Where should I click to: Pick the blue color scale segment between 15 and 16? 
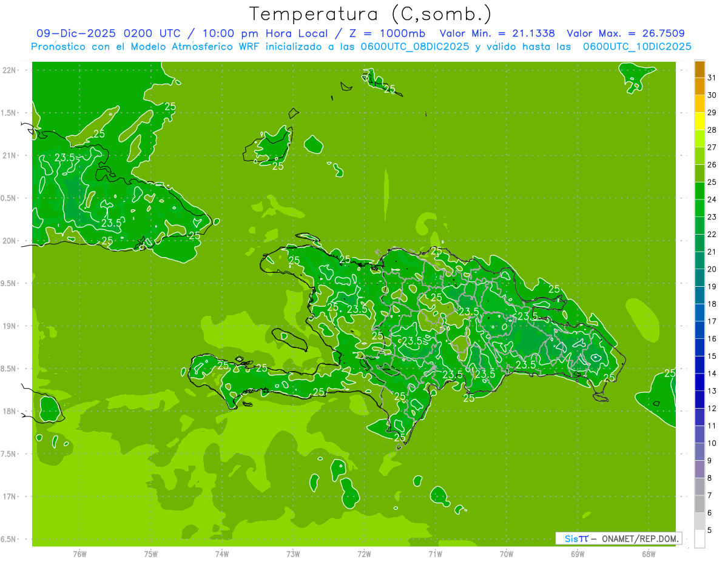click(699, 347)
